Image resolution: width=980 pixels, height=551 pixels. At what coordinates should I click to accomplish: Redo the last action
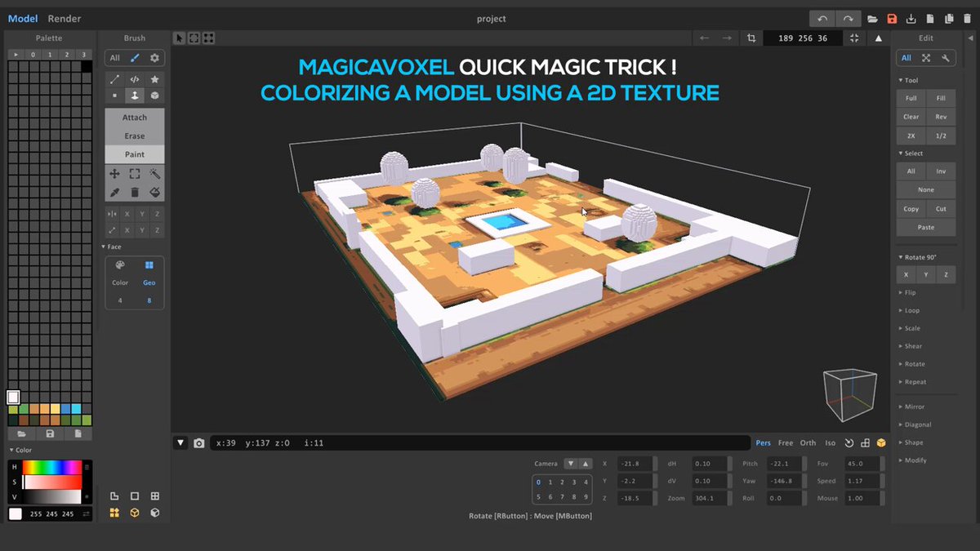coord(849,19)
